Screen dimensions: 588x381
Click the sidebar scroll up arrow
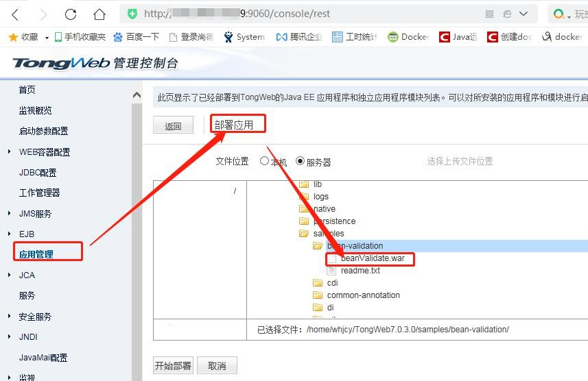[x=137, y=95]
